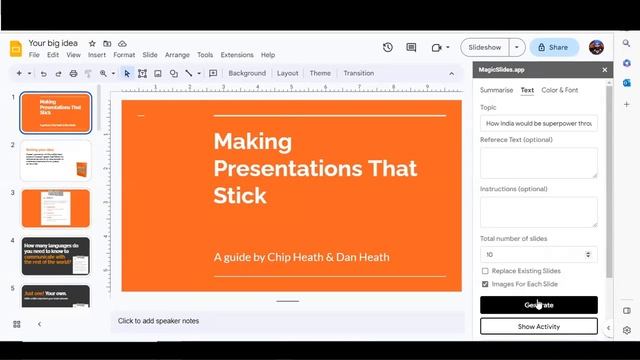Click the Generate button
Screen dimensions: 640x360
[x=539, y=305]
